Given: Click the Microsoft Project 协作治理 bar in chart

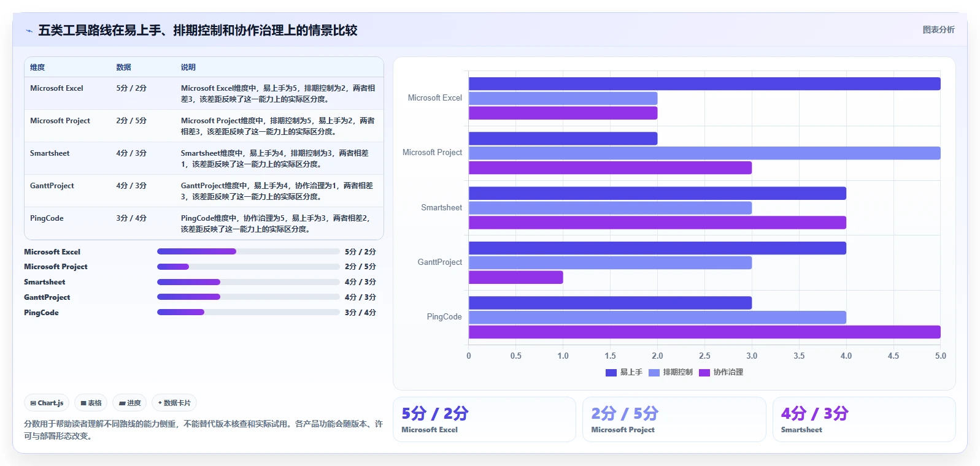Looking at the screenshot, I should coord(610,168).
